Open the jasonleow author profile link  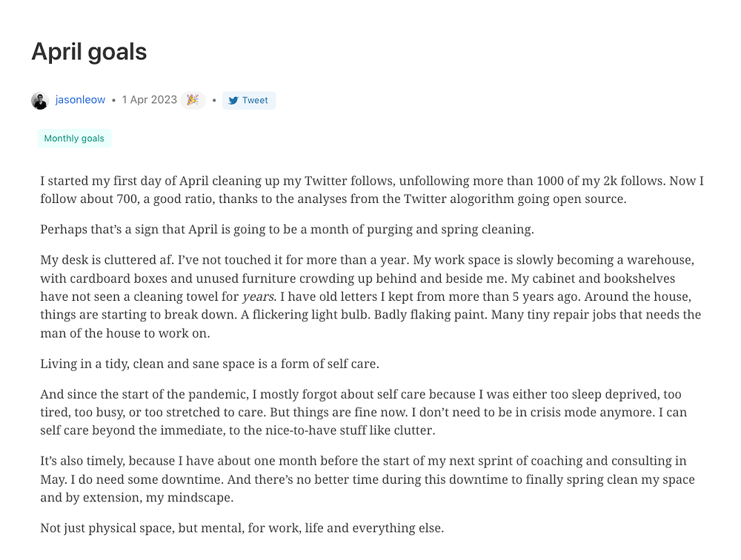(80, 100)
